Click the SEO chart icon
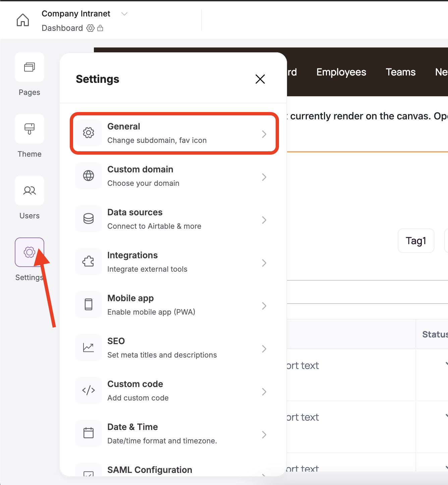The height and width of the screenshot is (485, 448). point(89,347)
